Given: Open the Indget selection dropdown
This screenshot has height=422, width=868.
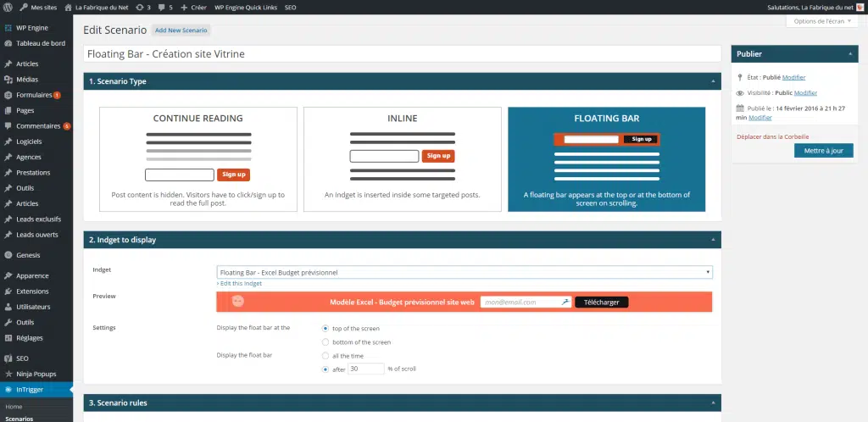Looking at the screenshot, I should [x=465, y=272].
